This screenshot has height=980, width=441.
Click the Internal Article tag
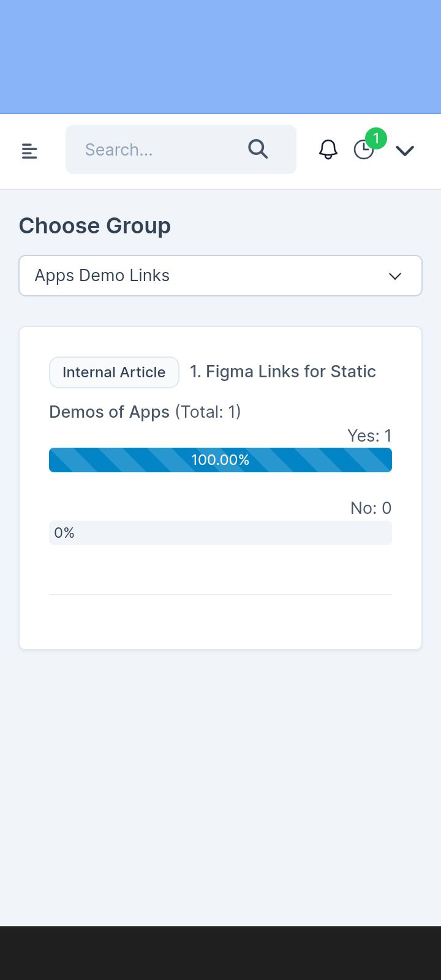click(x=114, y=372)
